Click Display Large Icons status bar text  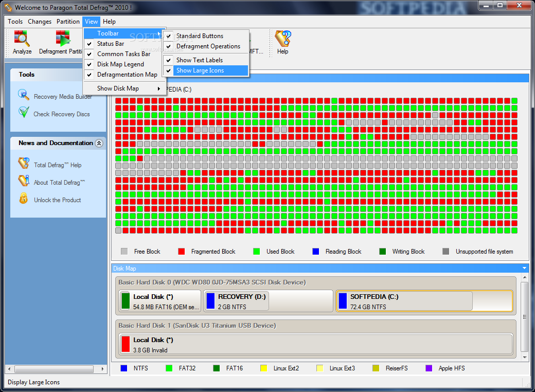pyautogui.click(x=34, y=382)
